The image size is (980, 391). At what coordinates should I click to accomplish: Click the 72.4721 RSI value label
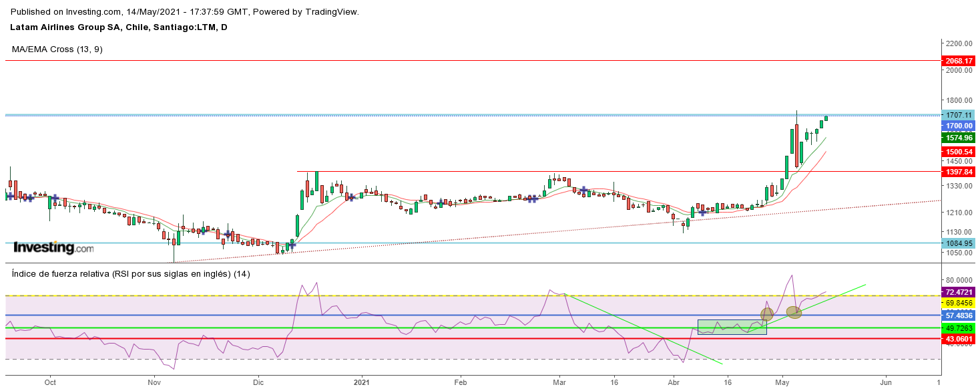tap(959, 292)
